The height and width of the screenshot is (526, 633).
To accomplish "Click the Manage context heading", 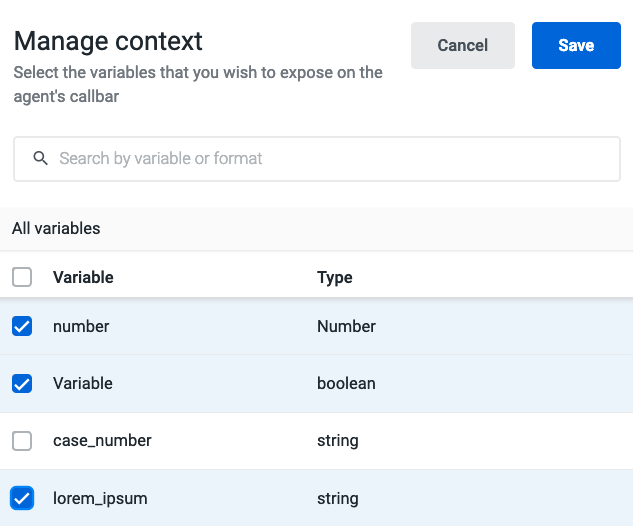I will pos(108,41).
